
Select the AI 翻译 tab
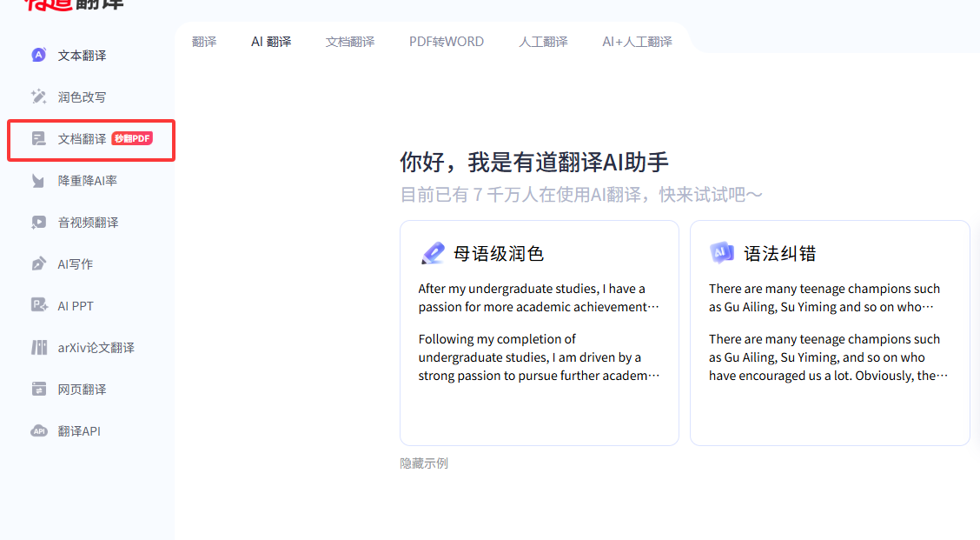point(271,42)
